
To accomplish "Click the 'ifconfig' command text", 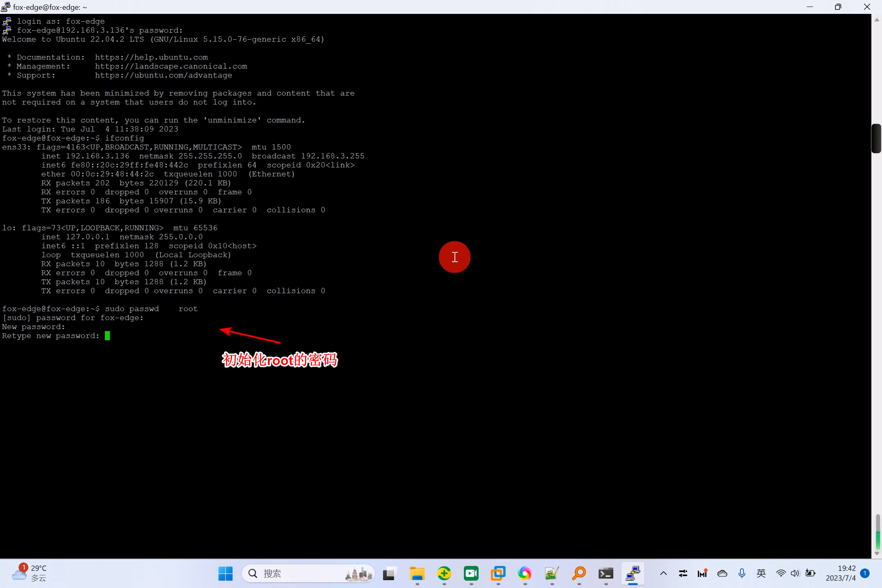I will (x=125, y=138).
